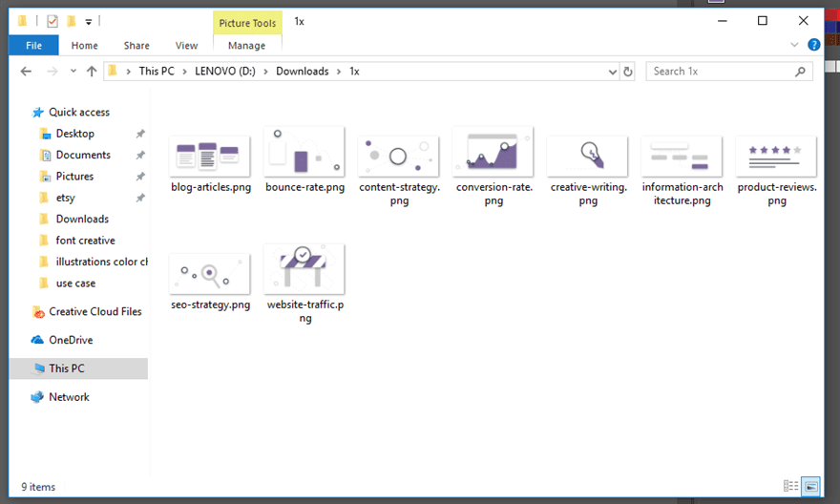Click the Properties icon in quick access toolbar

click(x=52, y=21)
